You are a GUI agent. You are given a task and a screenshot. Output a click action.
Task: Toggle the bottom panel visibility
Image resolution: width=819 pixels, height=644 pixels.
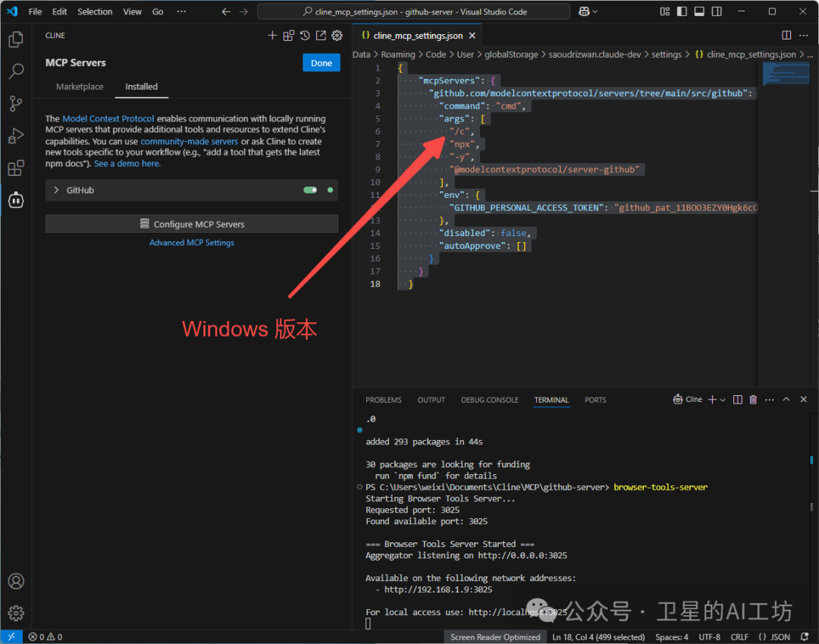[x=699, y=11]
